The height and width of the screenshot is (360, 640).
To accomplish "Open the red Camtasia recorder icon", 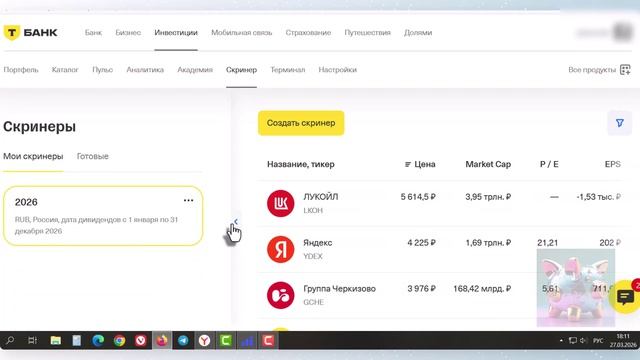I will [268, 340].
